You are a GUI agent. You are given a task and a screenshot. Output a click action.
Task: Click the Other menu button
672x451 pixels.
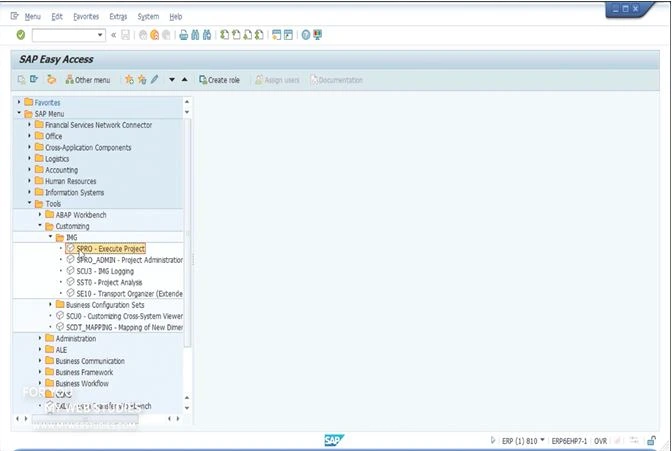(88, 80)
